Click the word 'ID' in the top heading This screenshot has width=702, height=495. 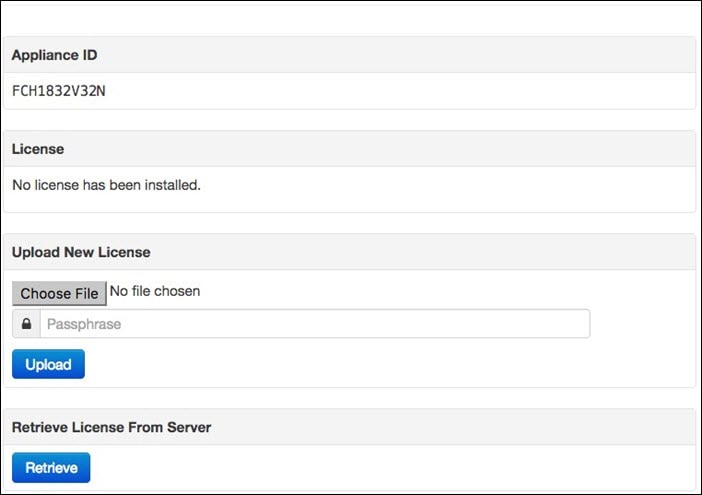tap(88, 55)
